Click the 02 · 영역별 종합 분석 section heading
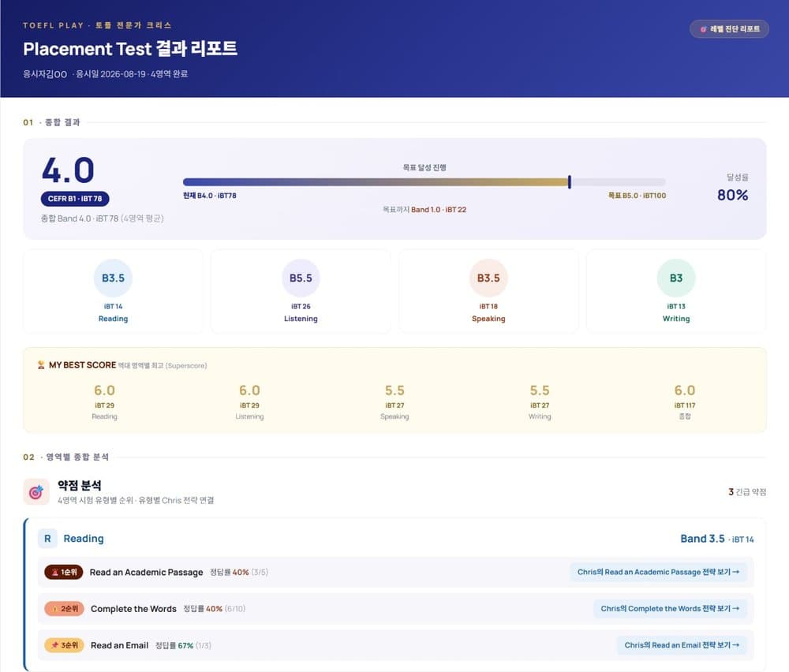 66,457
